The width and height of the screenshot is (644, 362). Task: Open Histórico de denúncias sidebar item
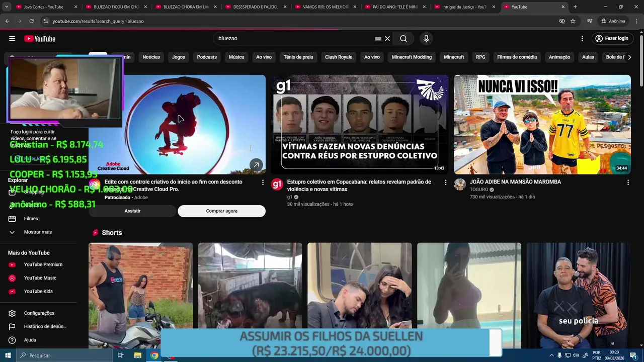click(x=38, y=327)
